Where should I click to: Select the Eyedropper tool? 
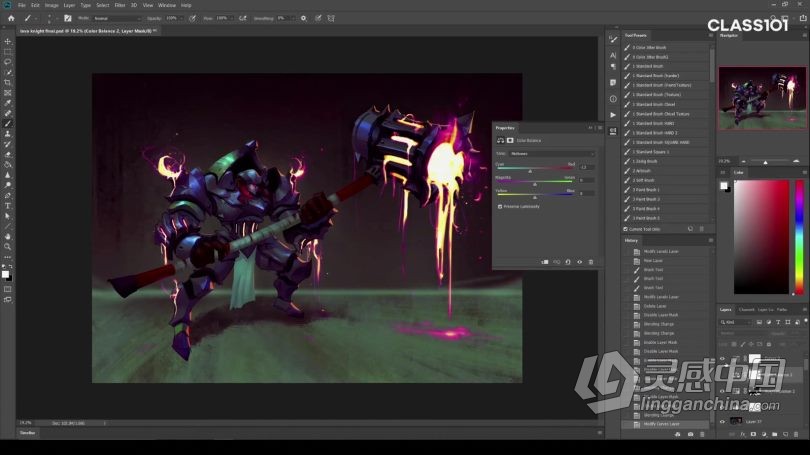click(x=7, y=103)
